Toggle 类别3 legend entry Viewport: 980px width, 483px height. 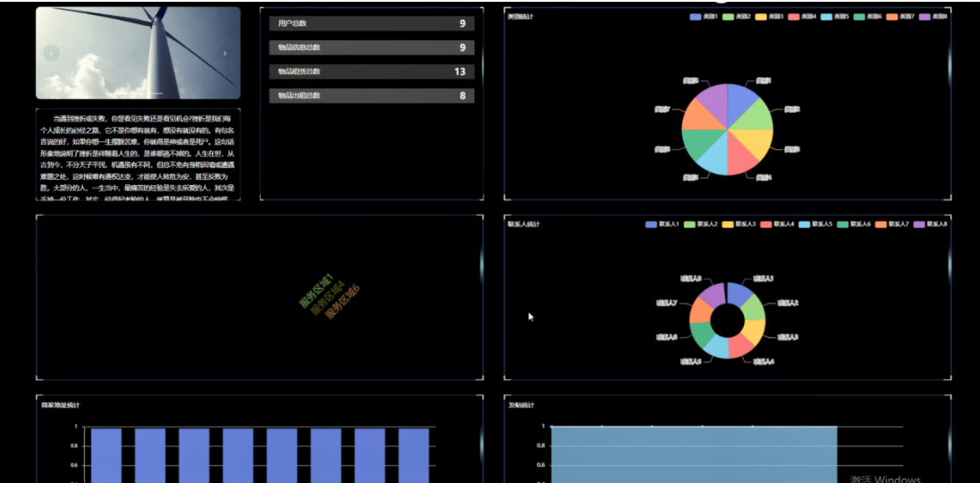769,16
